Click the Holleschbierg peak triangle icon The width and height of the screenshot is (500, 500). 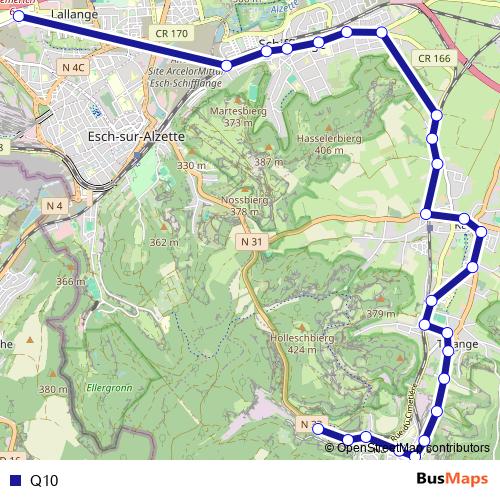coord(302,328)
